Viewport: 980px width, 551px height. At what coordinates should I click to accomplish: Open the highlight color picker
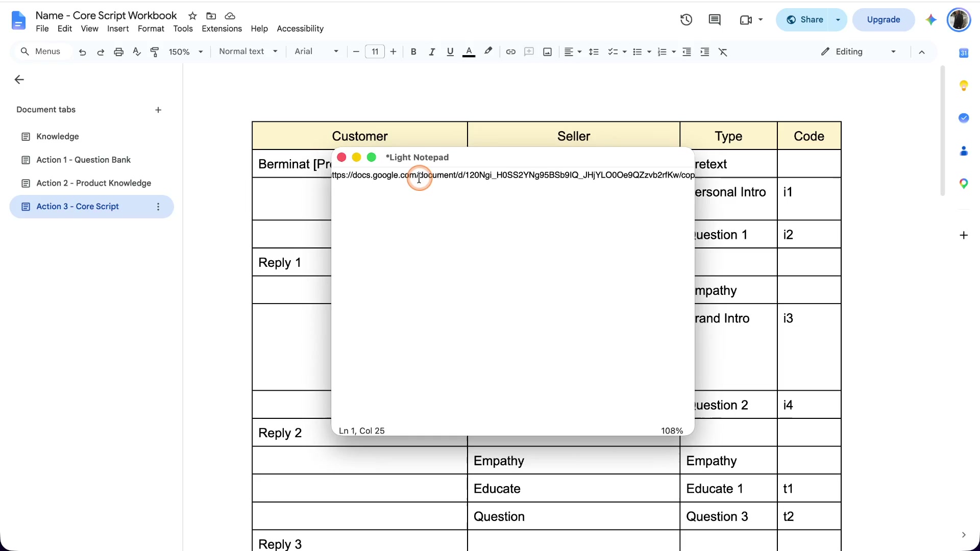[488, 52]
